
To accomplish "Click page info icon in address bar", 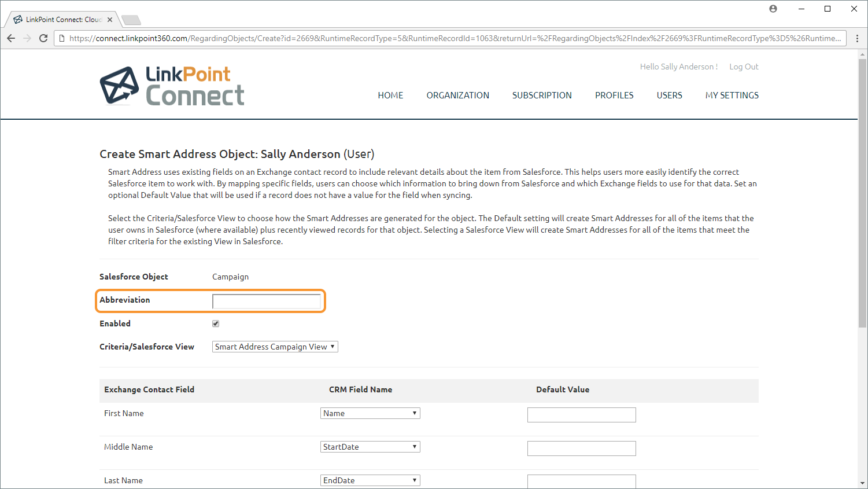I will point(62,38).
